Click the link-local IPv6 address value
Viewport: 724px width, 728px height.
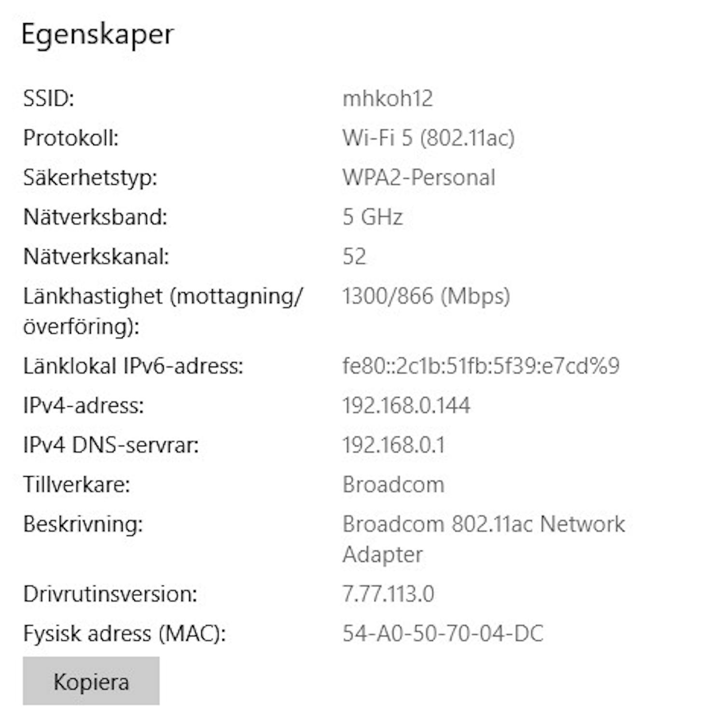pyautogui.click(x=481, y=366)
